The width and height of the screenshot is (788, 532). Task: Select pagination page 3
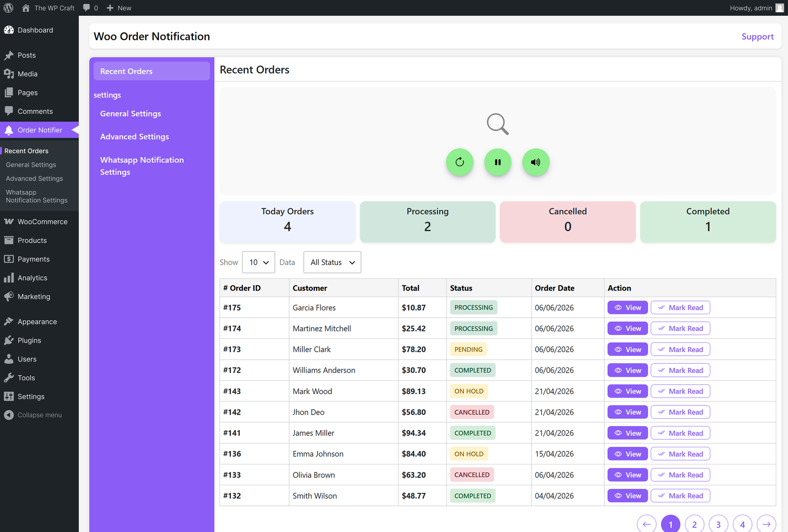pyautogui.click(x=719, y=524)
